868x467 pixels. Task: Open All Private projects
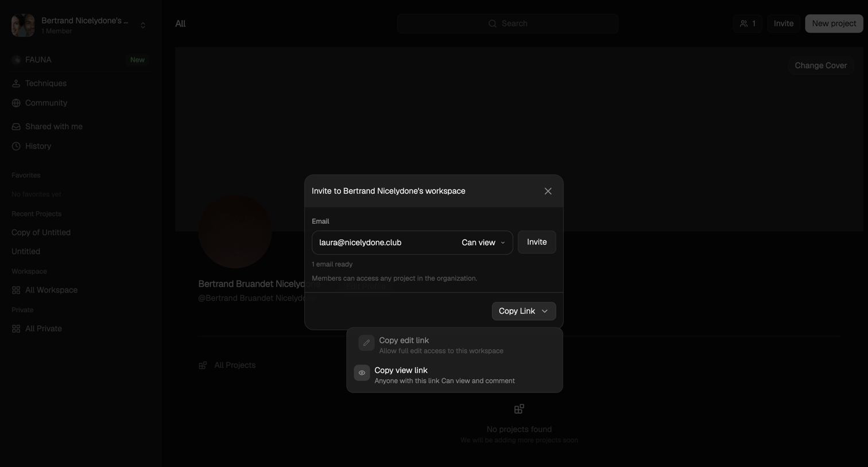click(80, 329)
